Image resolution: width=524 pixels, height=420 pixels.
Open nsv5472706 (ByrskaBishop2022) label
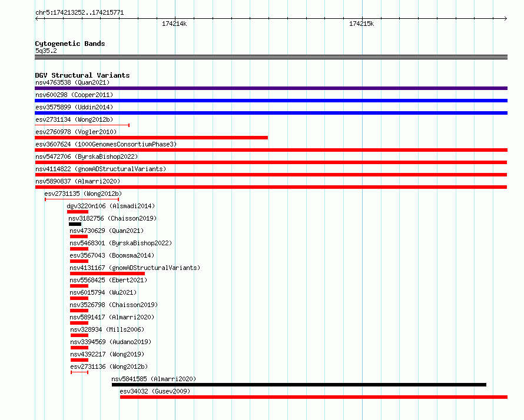pos(87,156)
